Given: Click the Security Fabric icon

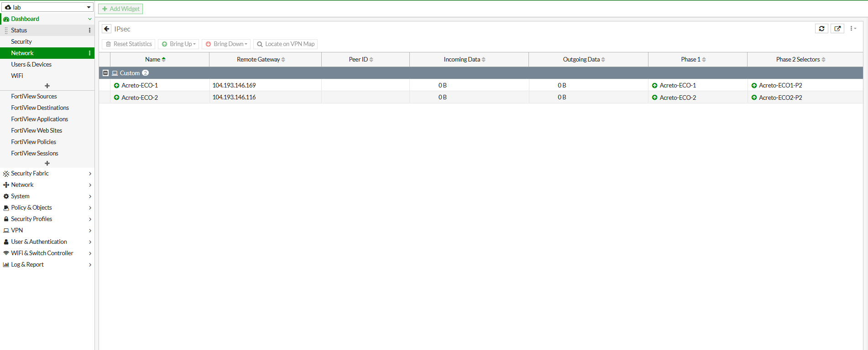Looking at the screenshot, I should (x=6, y=174).
